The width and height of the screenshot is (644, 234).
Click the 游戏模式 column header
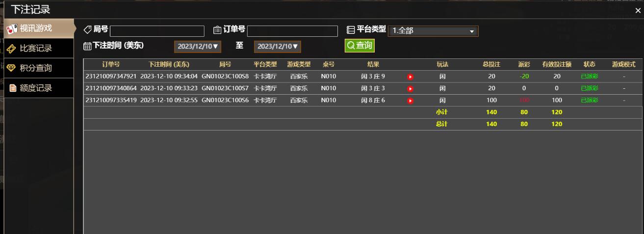point(624,64)
